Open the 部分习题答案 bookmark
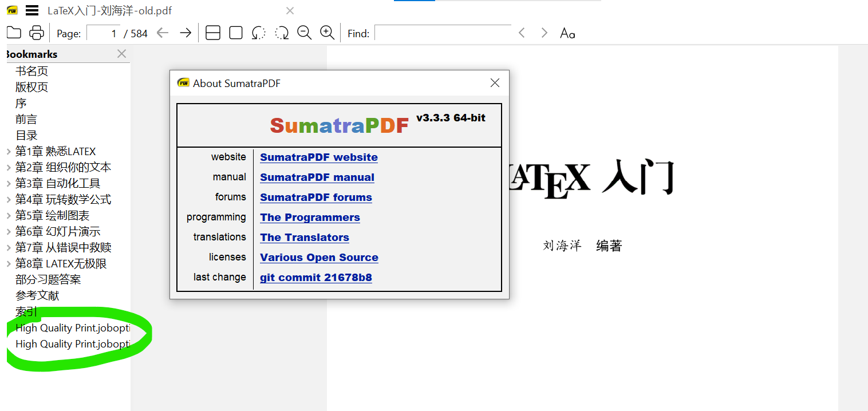The height and width of the screenshot is (411, 868). [48, 279]
